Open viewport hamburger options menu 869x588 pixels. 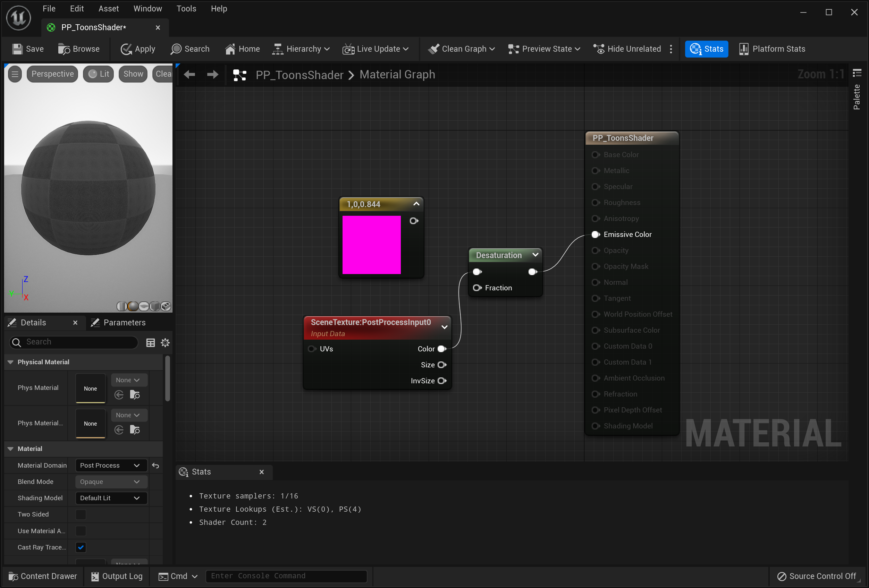pyautogui.click(x=15, y=74)
